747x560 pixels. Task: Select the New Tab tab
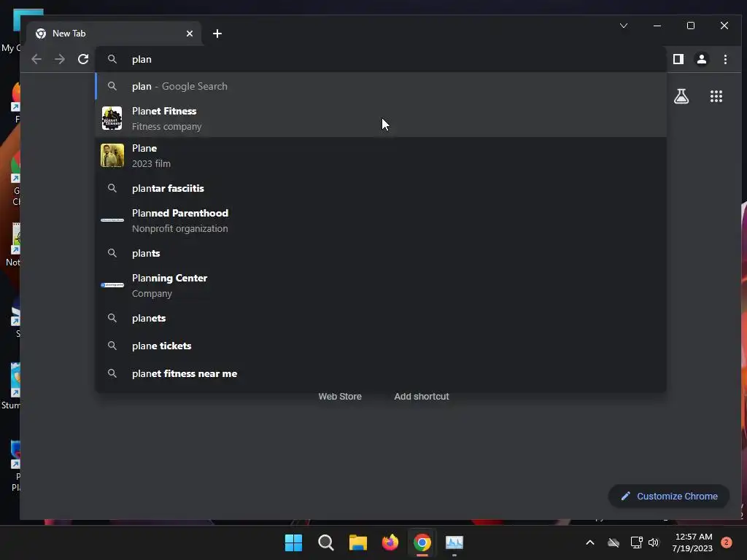115,34
